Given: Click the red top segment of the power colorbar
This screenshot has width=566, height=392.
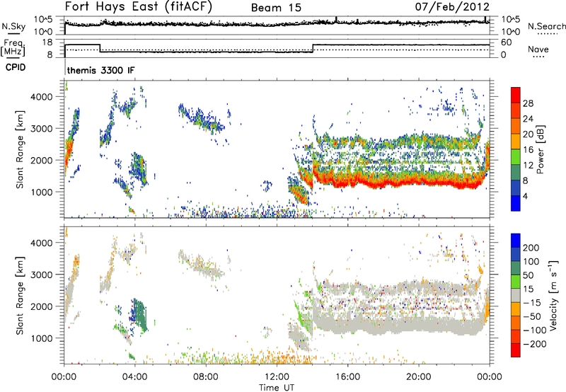Looking at the screenshot, I should [x=516, y=96].
